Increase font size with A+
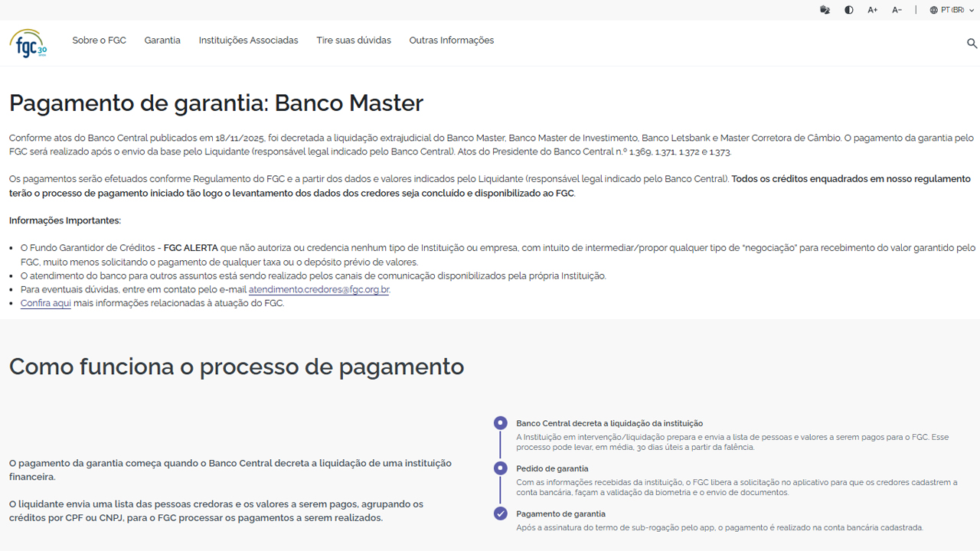The width and height of the screenshot is (980, 551). (x=872, y=10)
